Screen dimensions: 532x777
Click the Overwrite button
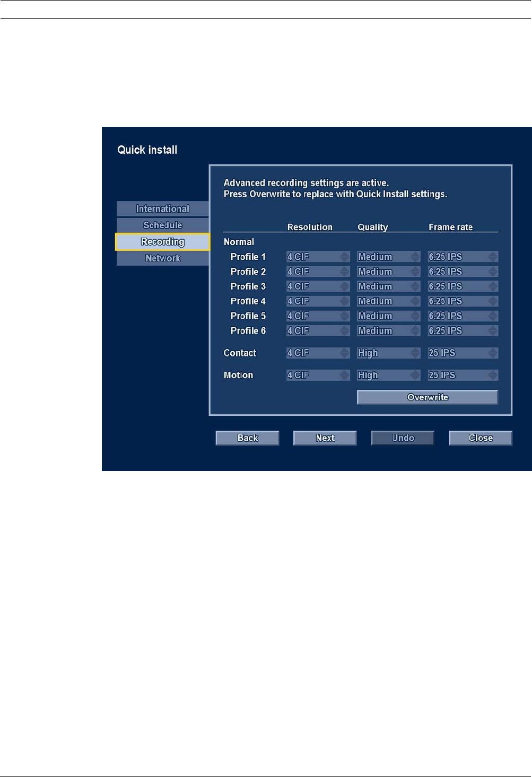(428, 397)
